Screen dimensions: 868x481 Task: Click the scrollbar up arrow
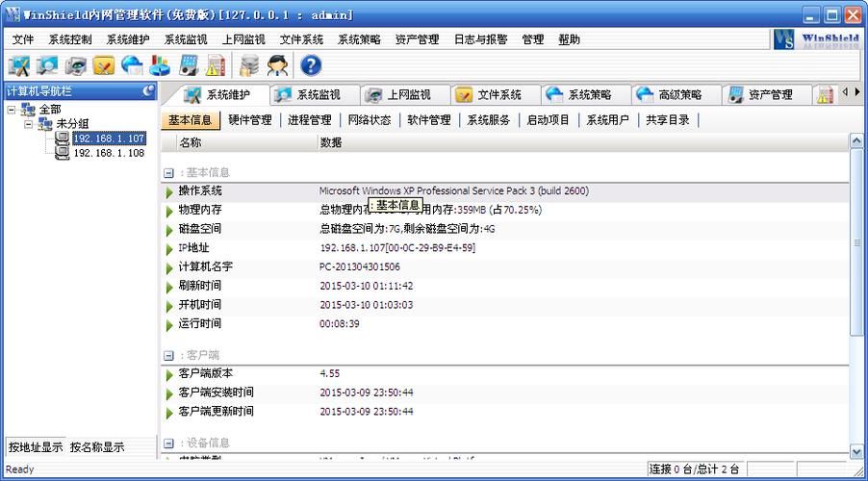point(856,140)
